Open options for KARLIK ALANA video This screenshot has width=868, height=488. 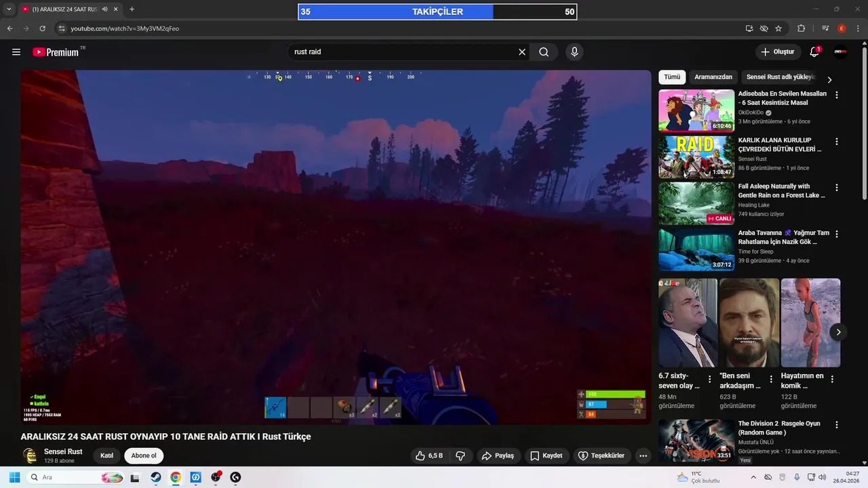(837, 142)
